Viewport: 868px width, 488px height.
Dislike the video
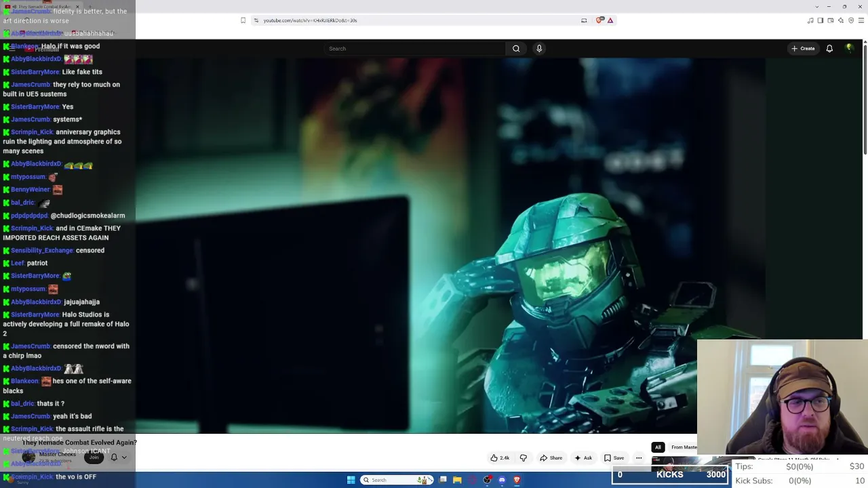523,458
